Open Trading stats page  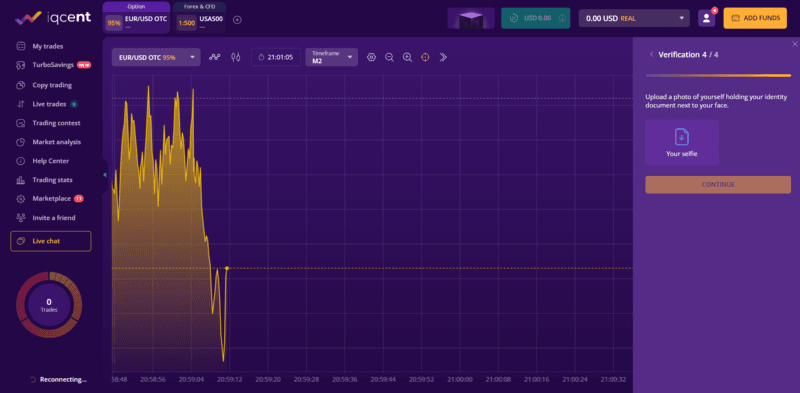tap(53, 180)
